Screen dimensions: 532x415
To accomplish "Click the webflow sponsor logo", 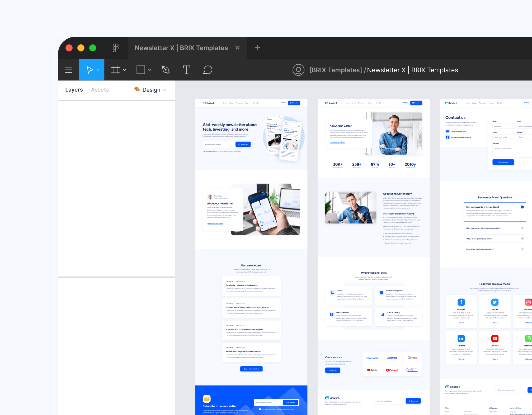I will click(392, 358).
